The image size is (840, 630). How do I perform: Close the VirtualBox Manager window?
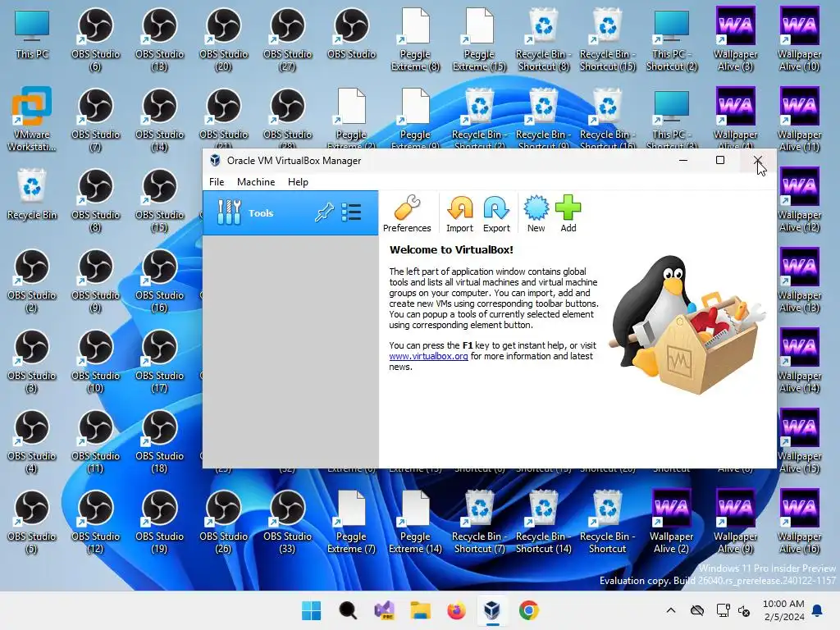(x=757, y=160)
